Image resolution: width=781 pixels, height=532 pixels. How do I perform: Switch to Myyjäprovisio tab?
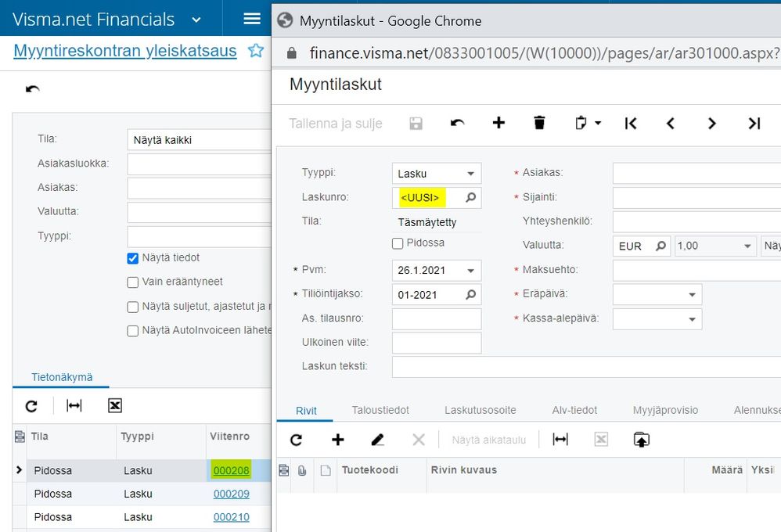point(665,410)
